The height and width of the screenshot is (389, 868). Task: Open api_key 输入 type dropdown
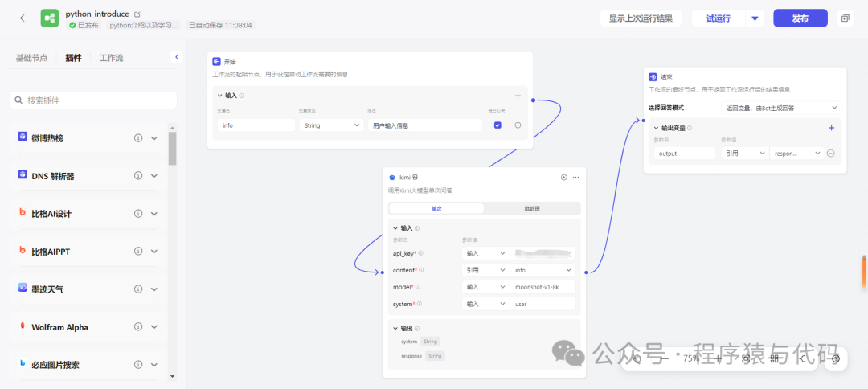[485, 253]
